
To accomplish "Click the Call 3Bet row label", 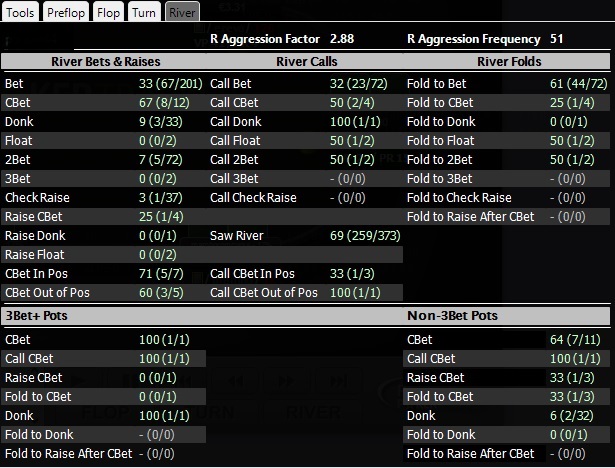I will [x=234, y=179].
